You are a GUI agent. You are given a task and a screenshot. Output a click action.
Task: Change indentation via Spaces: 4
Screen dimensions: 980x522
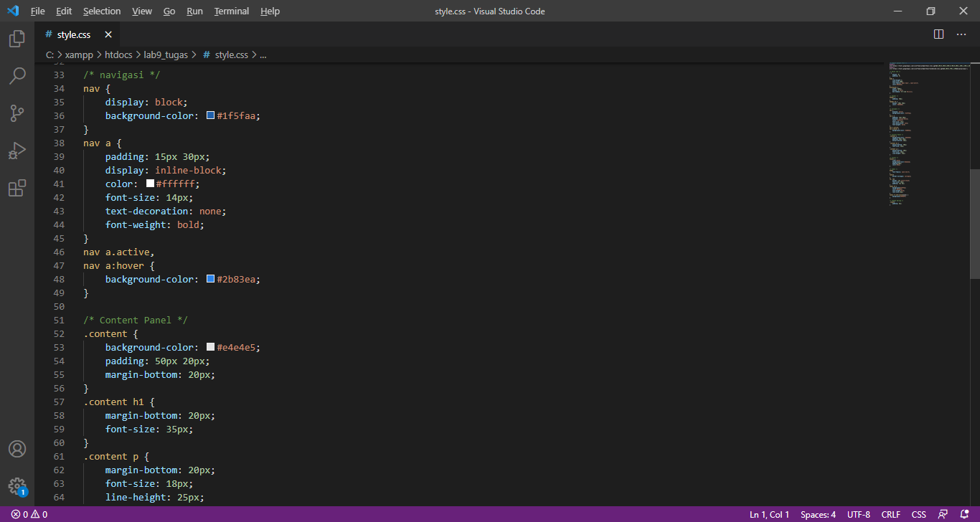click(x=818, y=515)
